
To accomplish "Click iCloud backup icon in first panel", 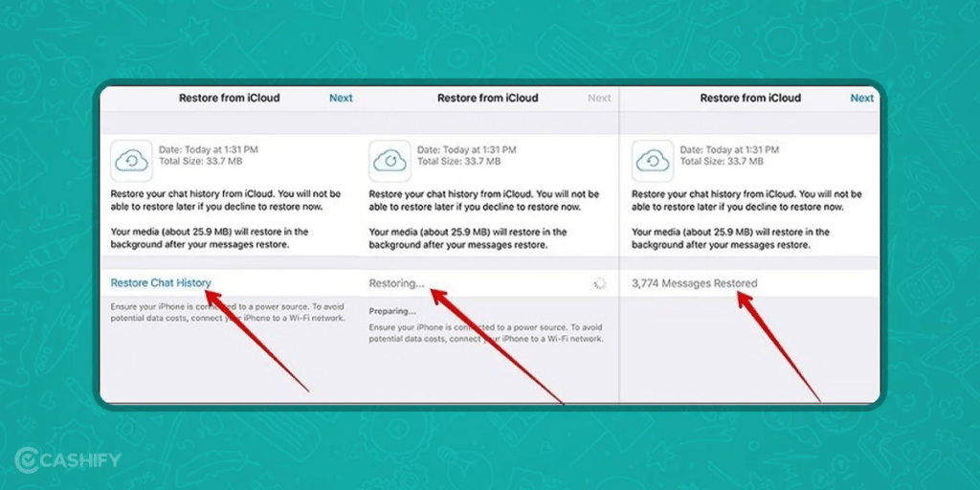I will pyautogui.click(x=131, y=161).
